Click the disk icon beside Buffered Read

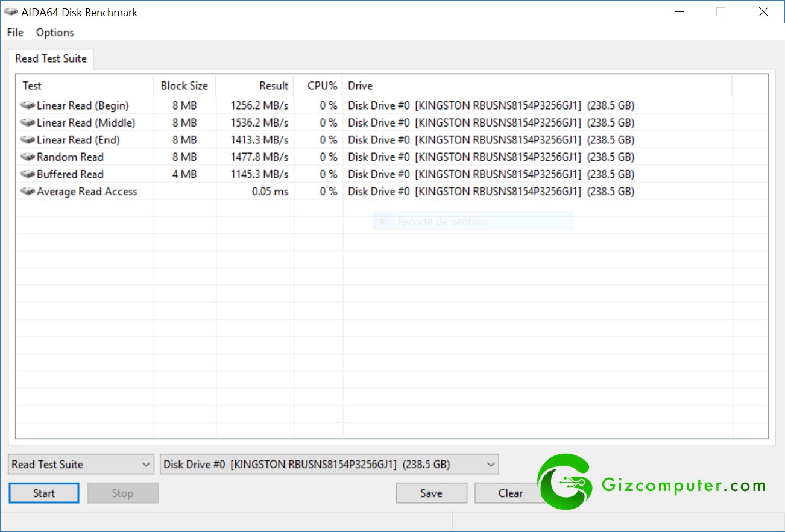tap(28, 174)
